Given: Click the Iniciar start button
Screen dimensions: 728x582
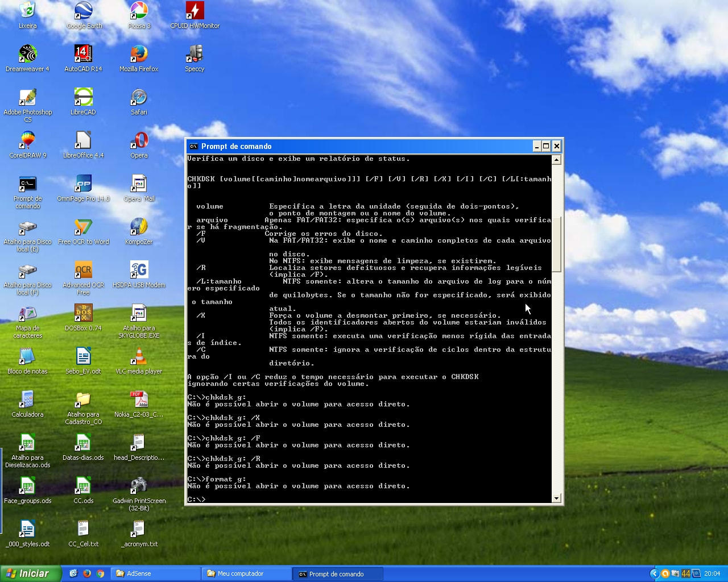Looking at the screenshot, I should [x=31, y=573].
